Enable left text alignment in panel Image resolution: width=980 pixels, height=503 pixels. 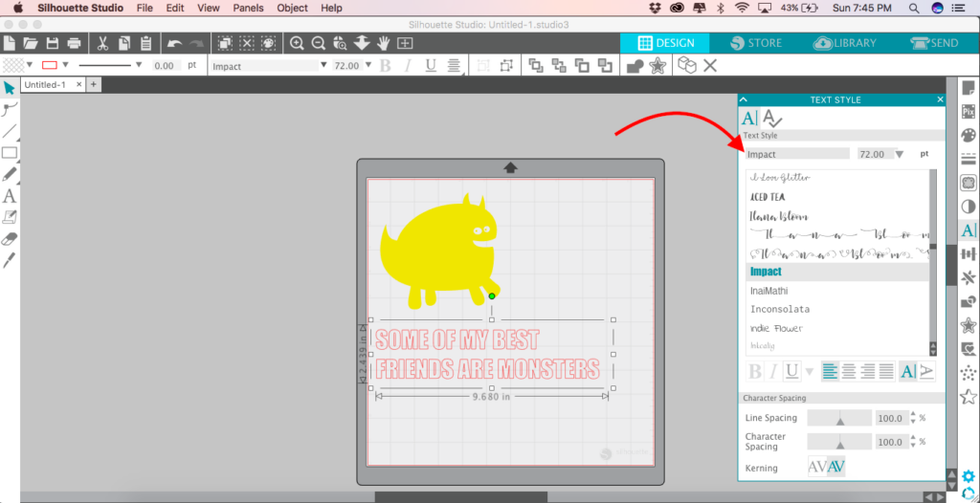tap(830, 371)
